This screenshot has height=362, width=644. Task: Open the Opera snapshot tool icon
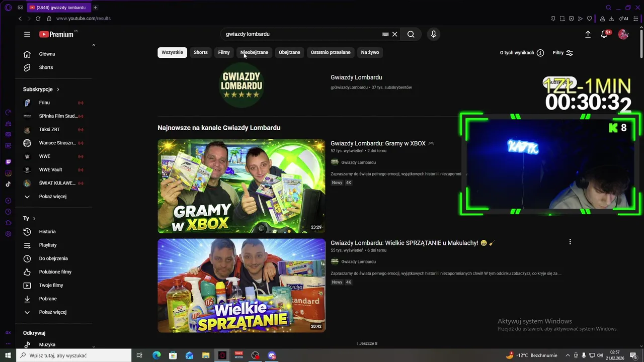click(562, 19)
